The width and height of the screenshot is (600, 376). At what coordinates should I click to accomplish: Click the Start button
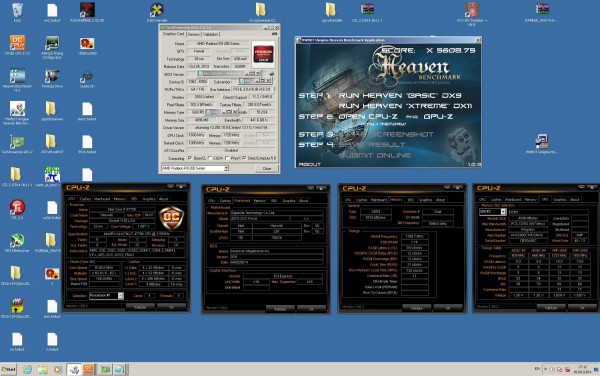8,369
